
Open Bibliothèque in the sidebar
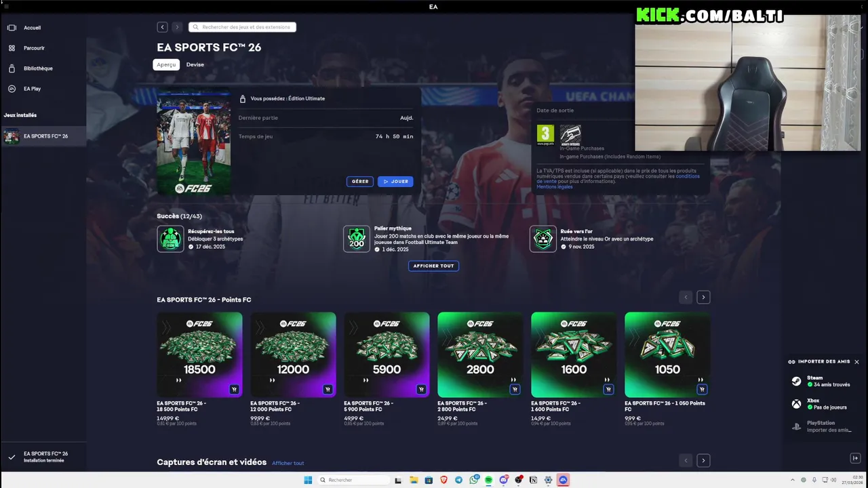(43, 68)
